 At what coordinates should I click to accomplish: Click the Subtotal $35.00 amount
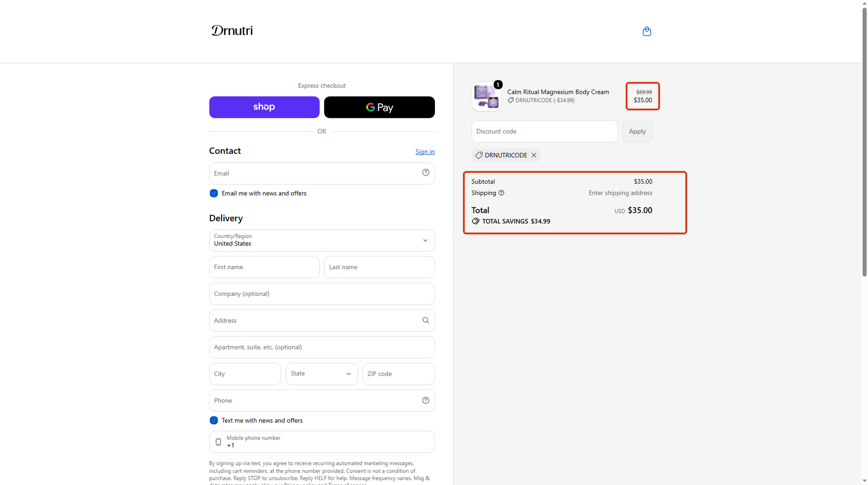[x=643, y=182]
